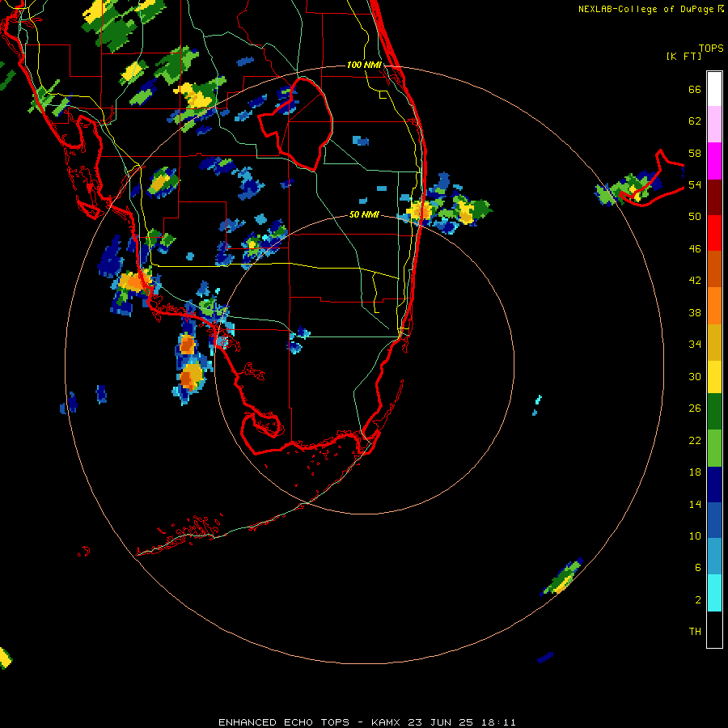Click the 30 legend value label
Viewport: 728px width, 728px height.
(695, 376)
